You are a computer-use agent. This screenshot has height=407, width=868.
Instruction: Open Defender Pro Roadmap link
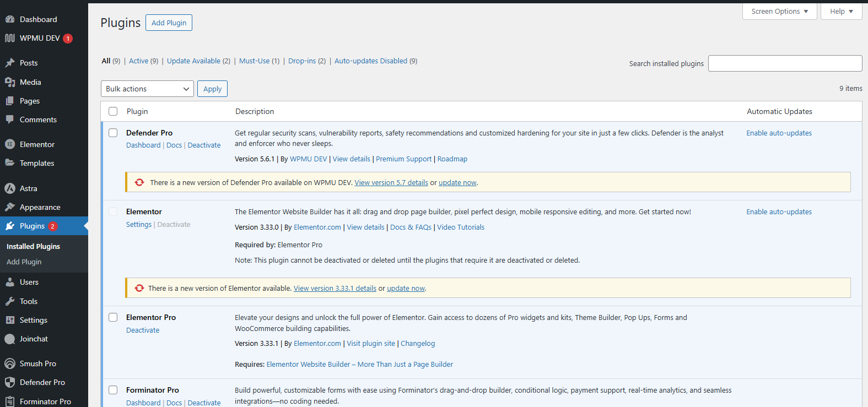coord(452,159)
